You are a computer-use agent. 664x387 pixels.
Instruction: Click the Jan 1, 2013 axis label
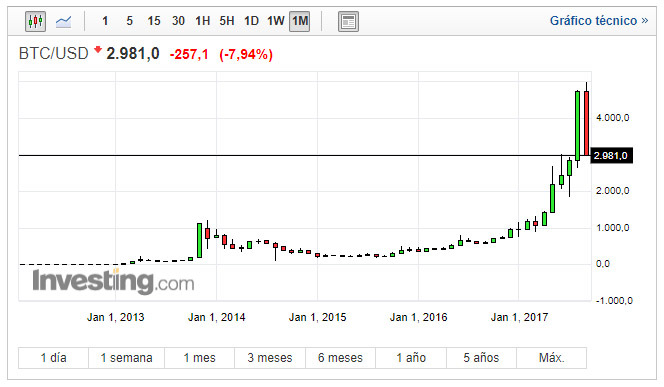coord(116,317)
